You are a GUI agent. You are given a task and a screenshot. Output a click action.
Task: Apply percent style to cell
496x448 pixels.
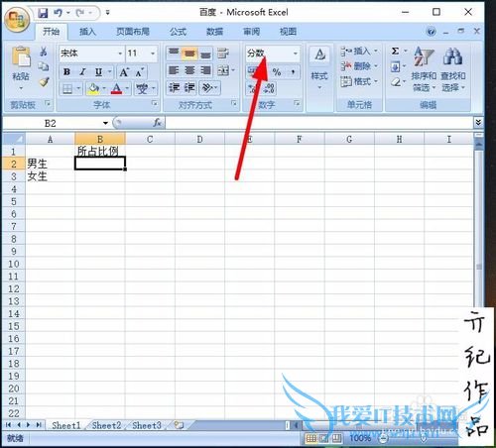point(277,71)
